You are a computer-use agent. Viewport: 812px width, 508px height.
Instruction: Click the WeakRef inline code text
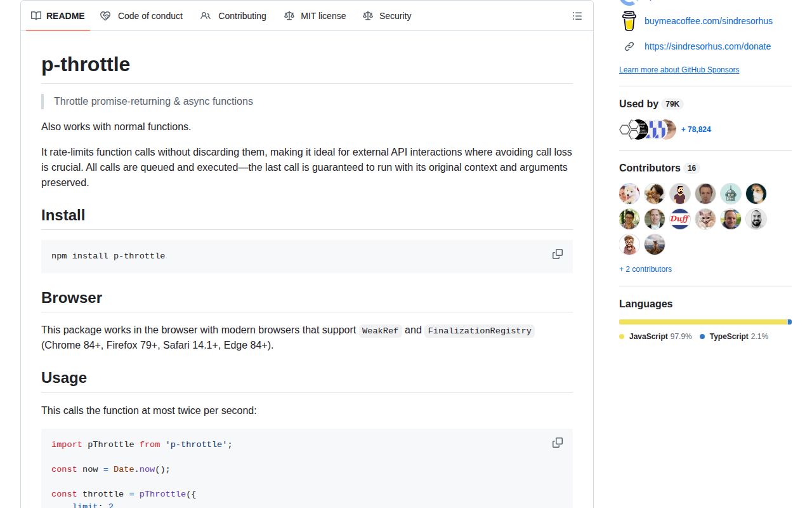380,331
